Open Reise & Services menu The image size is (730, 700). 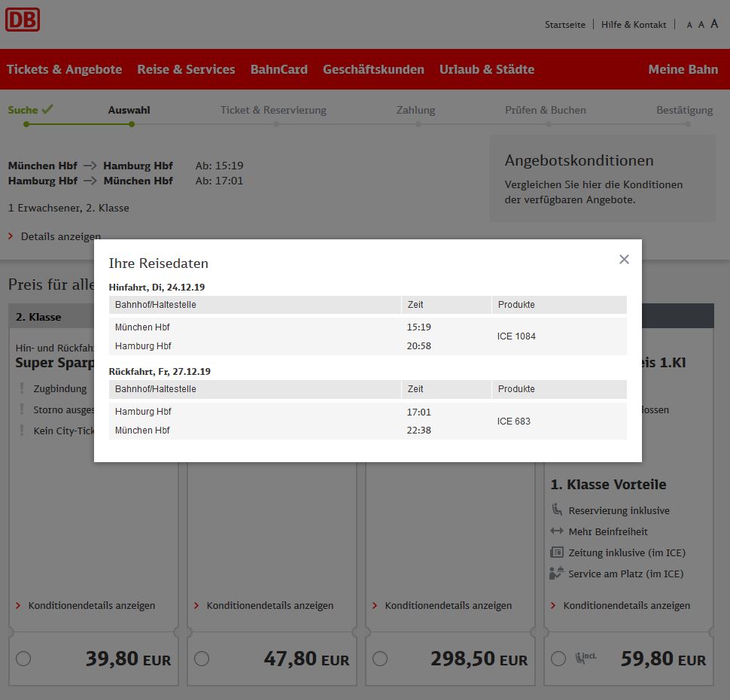click(x=186, y=69)
